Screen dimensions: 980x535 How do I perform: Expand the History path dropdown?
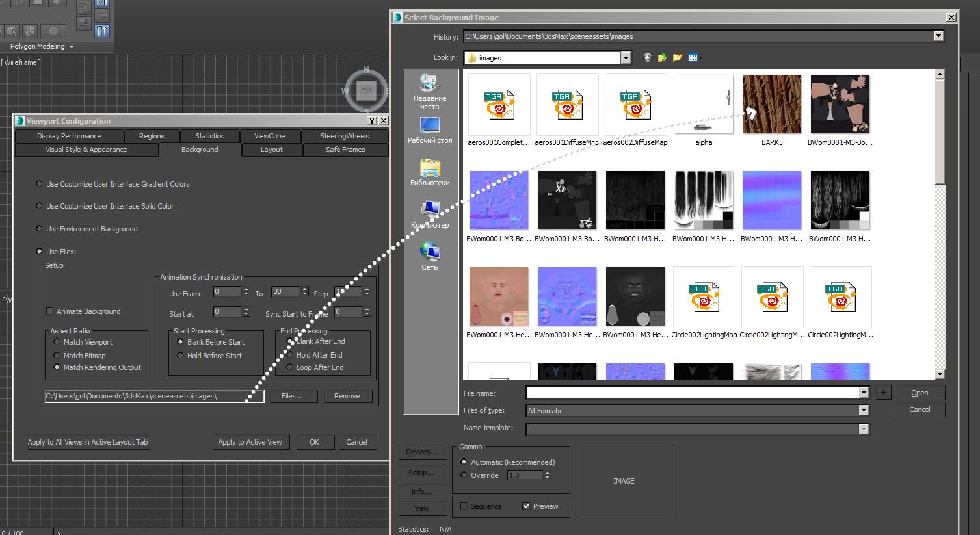938,36
